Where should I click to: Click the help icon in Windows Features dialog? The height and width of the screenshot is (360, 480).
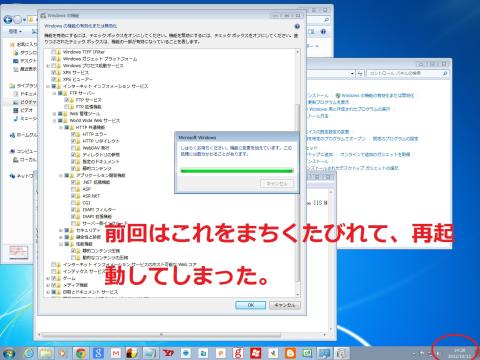coord(297,26)
